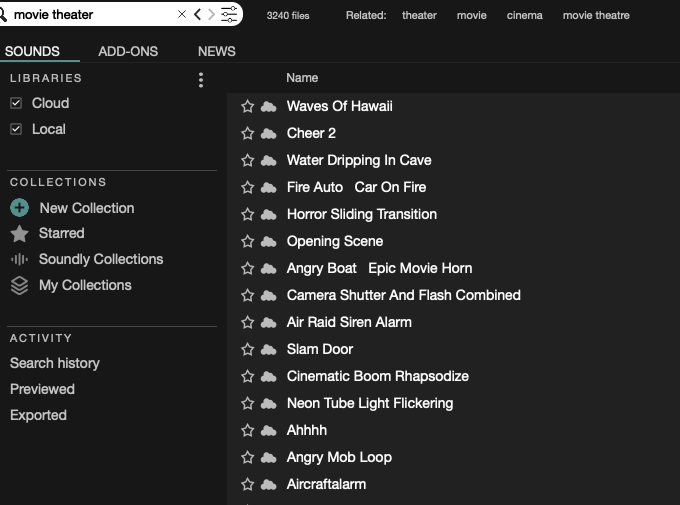Star Neon Tube Light Flickering
Image resolution: width=680 pixels, height=505 pixels.
point(248,403)
